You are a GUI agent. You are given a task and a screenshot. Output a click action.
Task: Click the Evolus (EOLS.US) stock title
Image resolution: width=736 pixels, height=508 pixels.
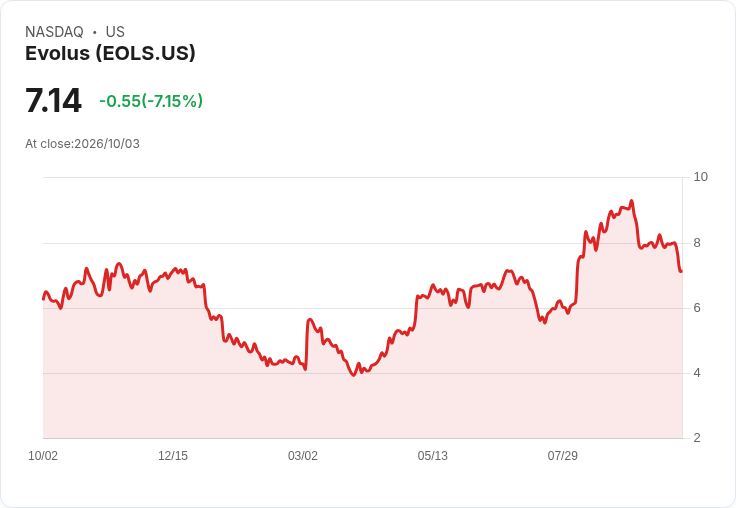pyautogui.click(x=110, y=53)
